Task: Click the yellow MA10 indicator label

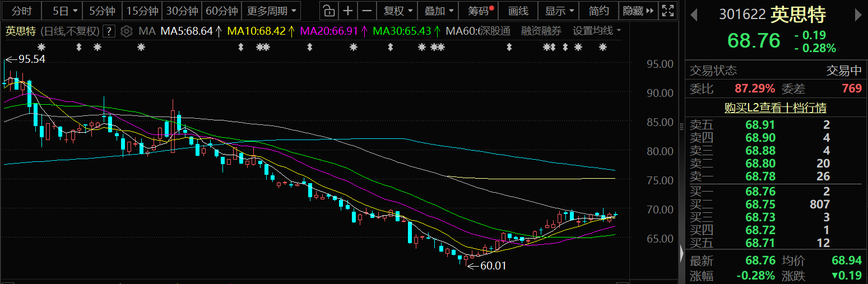Action: 260,31
